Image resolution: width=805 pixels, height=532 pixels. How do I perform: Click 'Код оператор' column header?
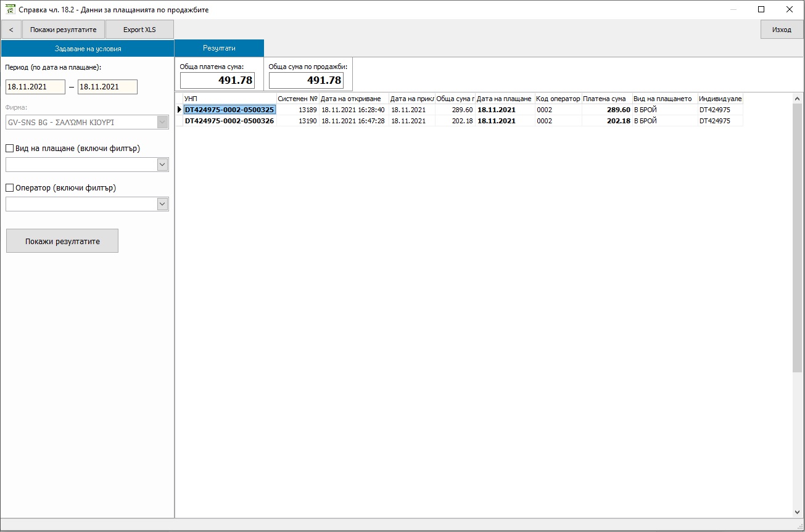[558, 99]
